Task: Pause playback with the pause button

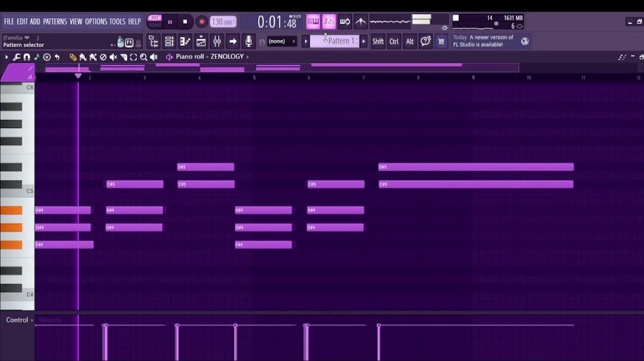Action: tap(170, 22)
